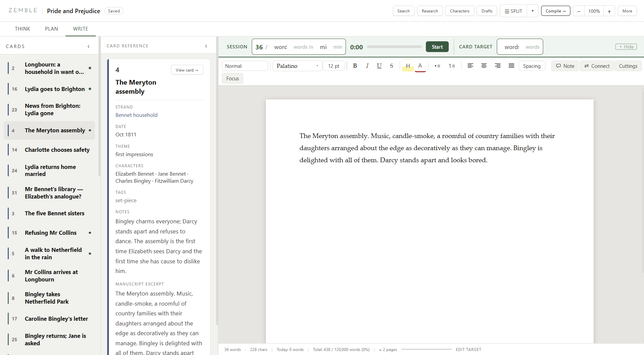Open the Spacing options

click(532, 66)
